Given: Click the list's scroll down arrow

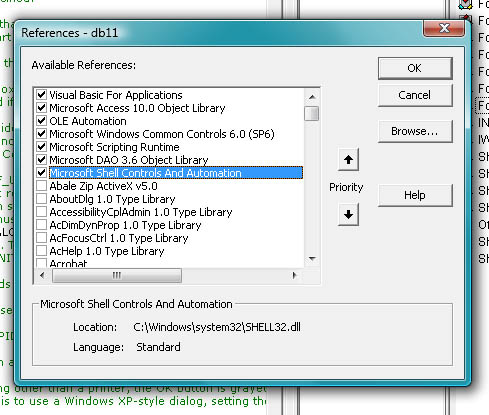Looking at the screenshot, I should [312, 259].
